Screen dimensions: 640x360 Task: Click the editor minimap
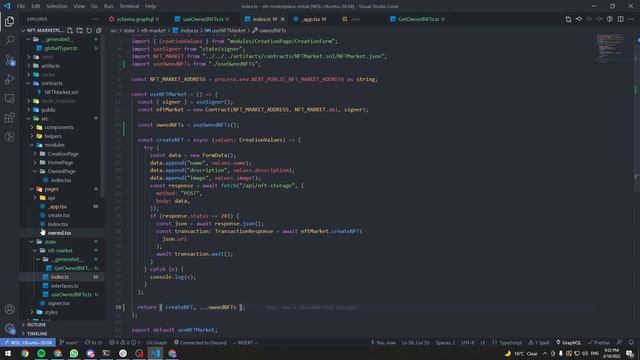coord(610,47)
